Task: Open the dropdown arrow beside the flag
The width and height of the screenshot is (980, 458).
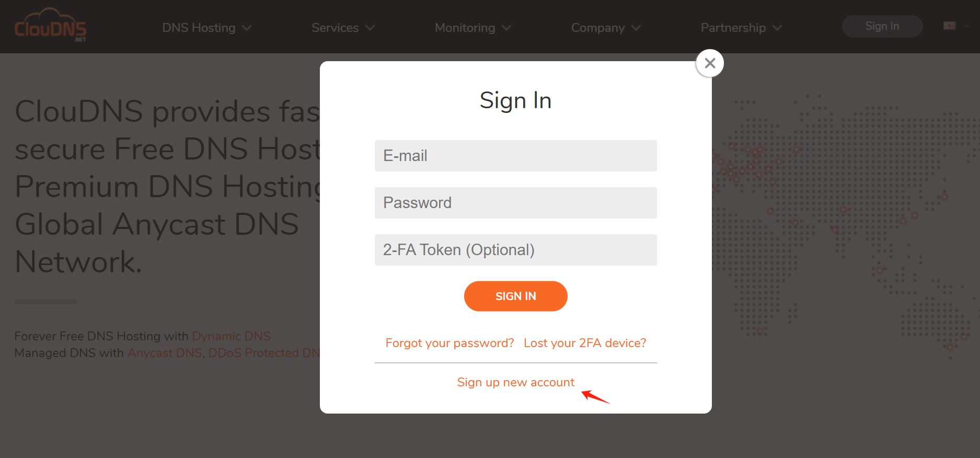Action: click(966, 26)
